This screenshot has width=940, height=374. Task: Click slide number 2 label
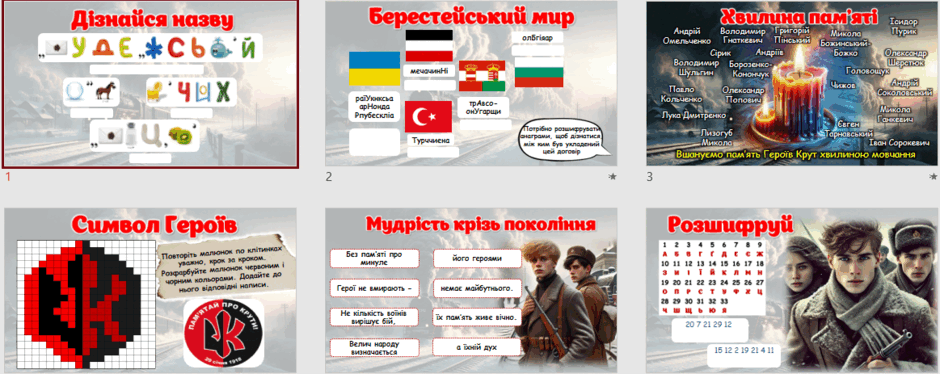coord(329,177)
